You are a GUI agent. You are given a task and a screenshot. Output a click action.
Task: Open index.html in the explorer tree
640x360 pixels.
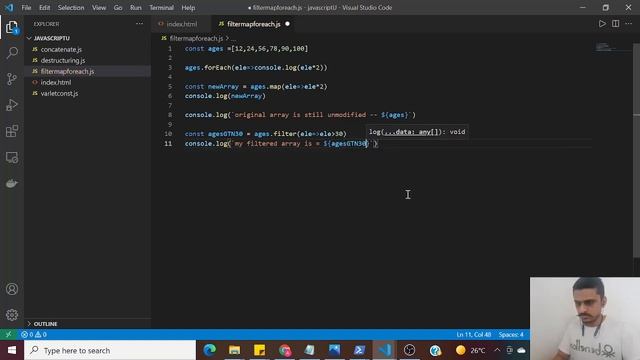pos(56,82)
